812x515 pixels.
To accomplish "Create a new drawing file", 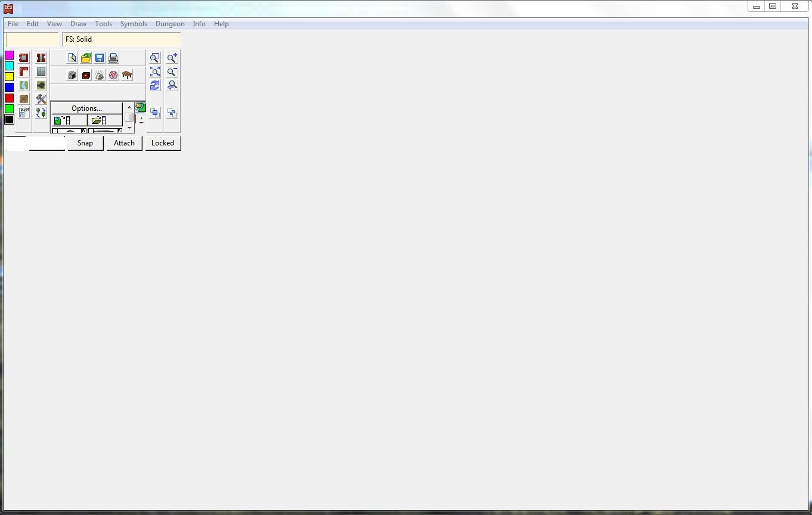I will coord(72,58).
